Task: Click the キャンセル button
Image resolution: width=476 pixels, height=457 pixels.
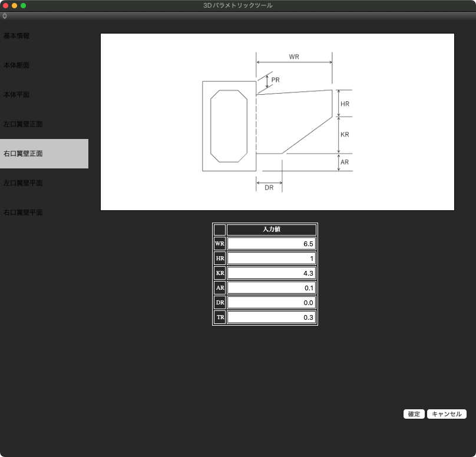Action: [447, 414]
